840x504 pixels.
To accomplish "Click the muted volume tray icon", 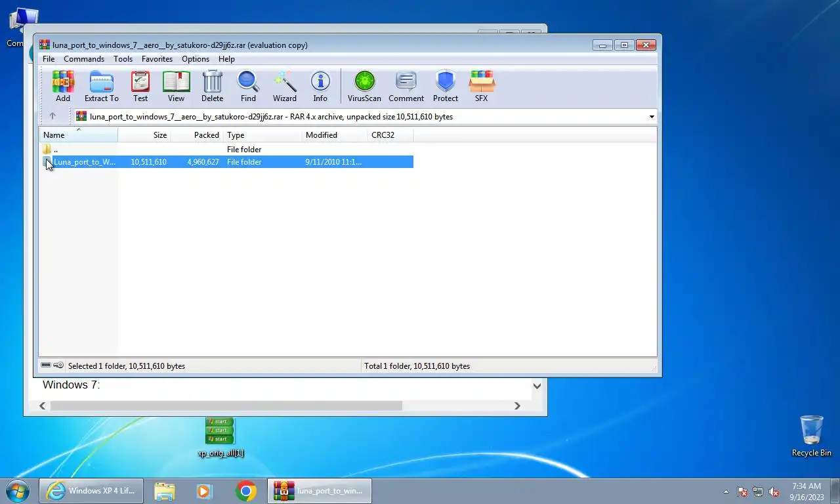I will (774, 492).
